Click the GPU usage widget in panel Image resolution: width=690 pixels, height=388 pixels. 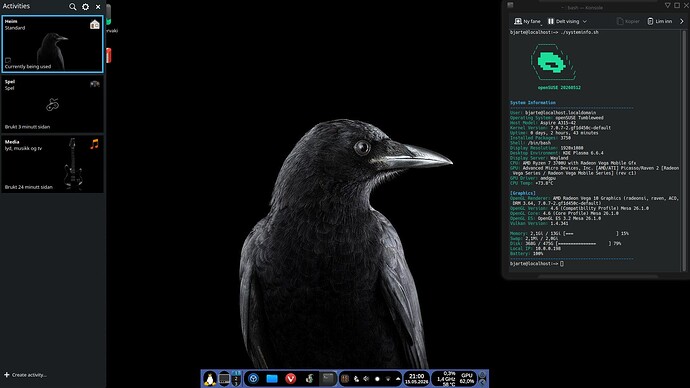click(467, 379)
